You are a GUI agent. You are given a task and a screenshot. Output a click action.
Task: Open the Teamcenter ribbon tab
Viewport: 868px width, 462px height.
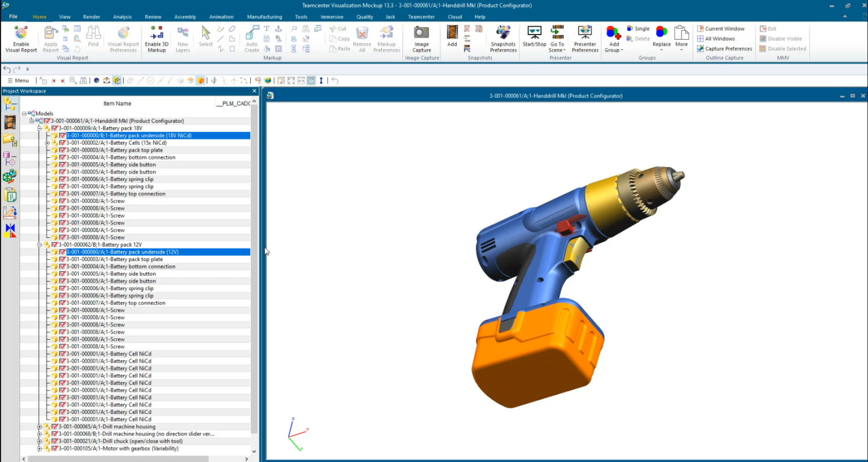coord(422,17)
